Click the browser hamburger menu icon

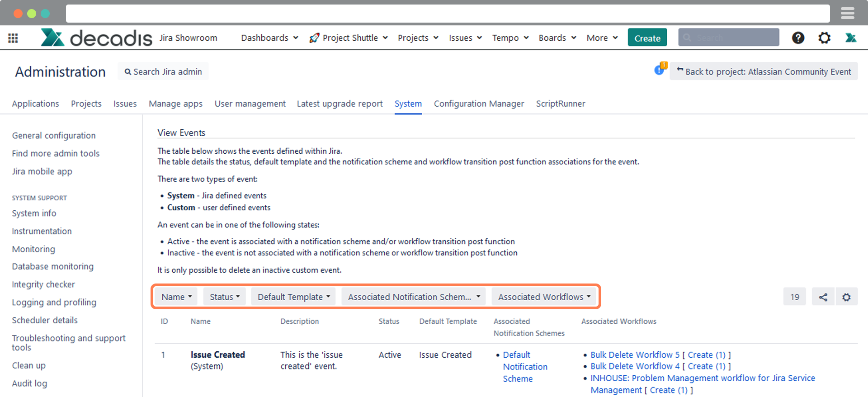847,14
